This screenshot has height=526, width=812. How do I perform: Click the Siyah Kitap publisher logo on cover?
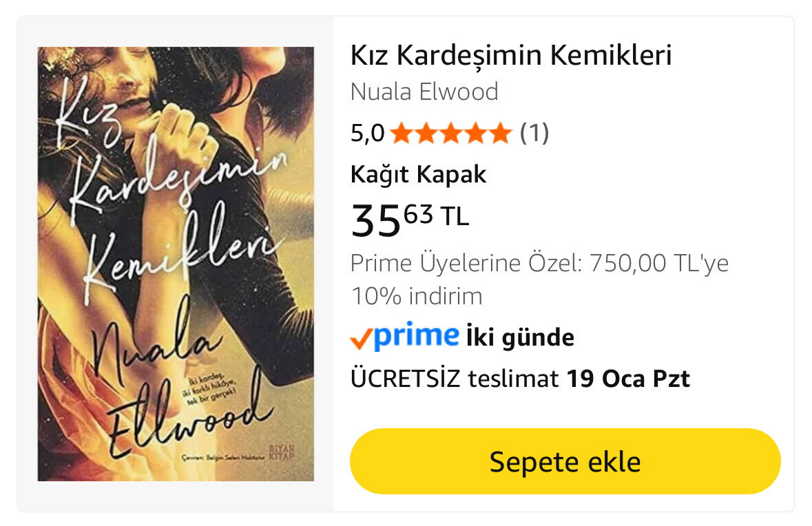pos(282,451)
